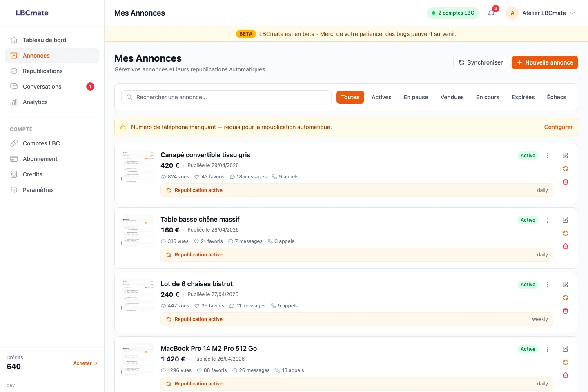Republish the MacBook Pro 14 M2 listing
Viewport: 588px width, 392px height.
566,362
